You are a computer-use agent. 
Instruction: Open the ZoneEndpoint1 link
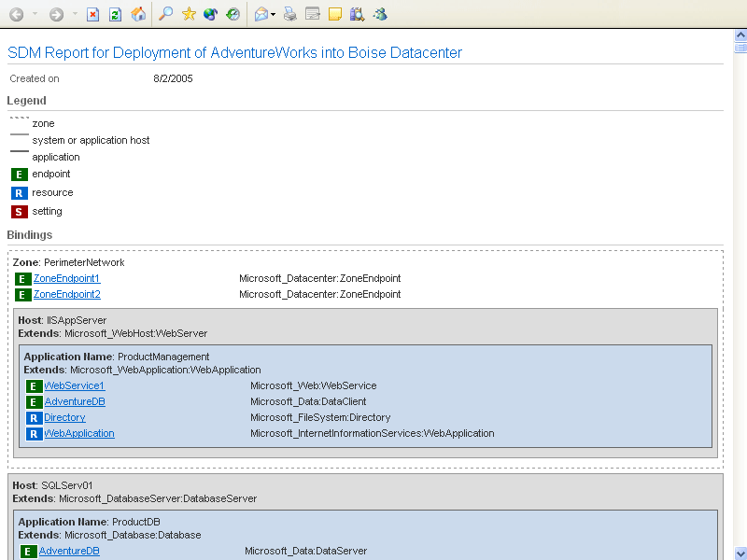point(66,278)
